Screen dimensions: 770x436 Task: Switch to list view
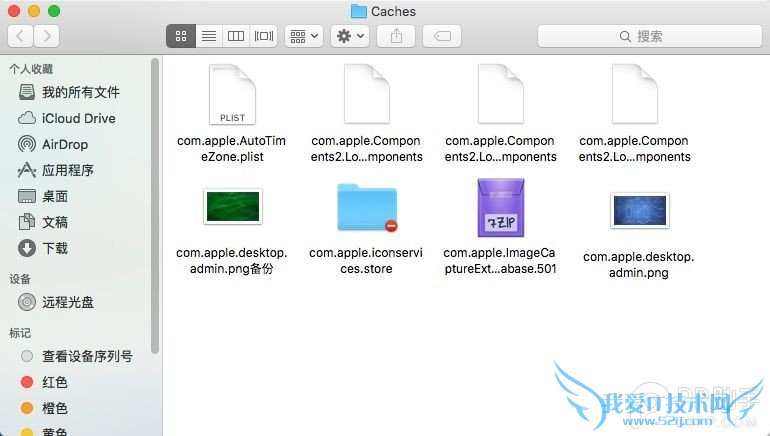[x=209, y=36]
